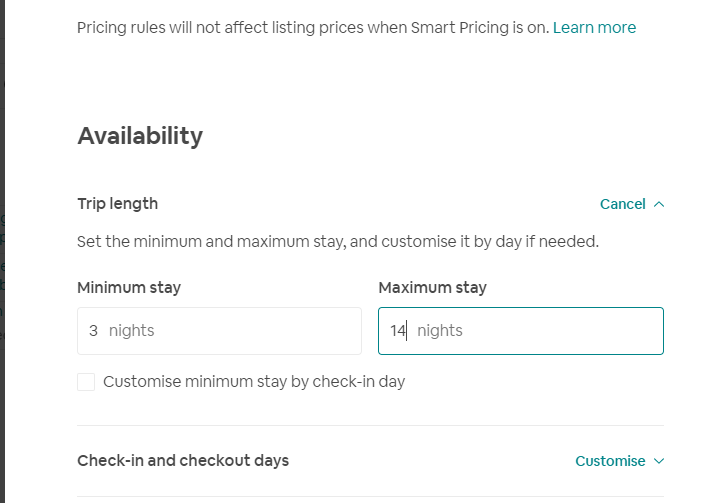This screenshot has height=503, width=727.
Task: Click the nights suffix in Minimum stay box
Action: tap(131, 331)
